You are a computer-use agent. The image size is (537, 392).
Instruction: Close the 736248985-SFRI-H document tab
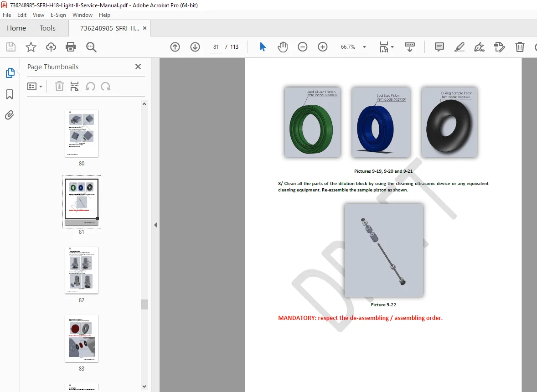point(145,28)
